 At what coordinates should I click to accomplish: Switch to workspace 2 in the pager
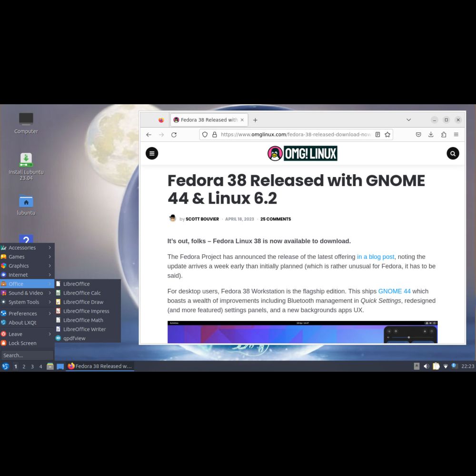[24, 367]
